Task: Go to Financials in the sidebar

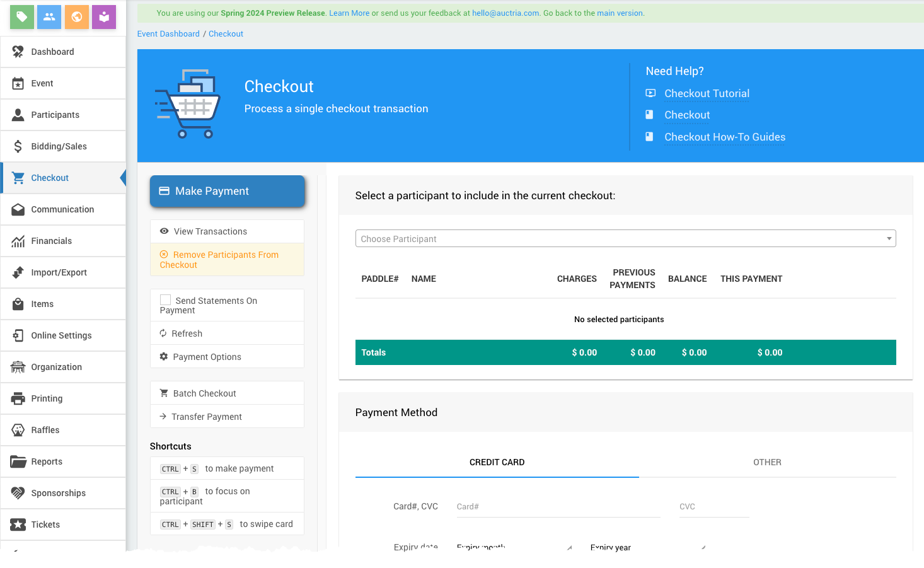Action: pos(52,241)
